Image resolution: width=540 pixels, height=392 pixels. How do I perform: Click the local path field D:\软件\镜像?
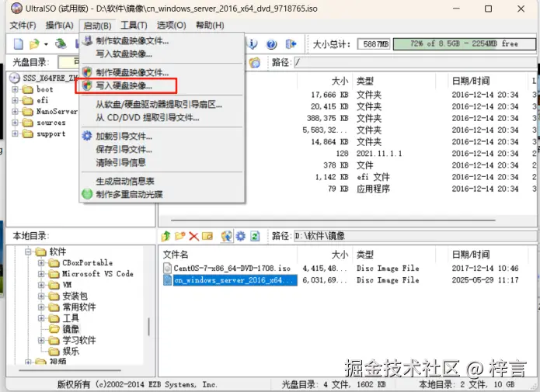click(x=415, y=236)
